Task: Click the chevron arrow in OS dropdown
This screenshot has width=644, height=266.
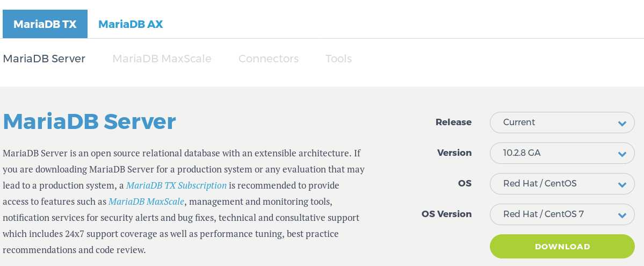Action: [622, 185]
